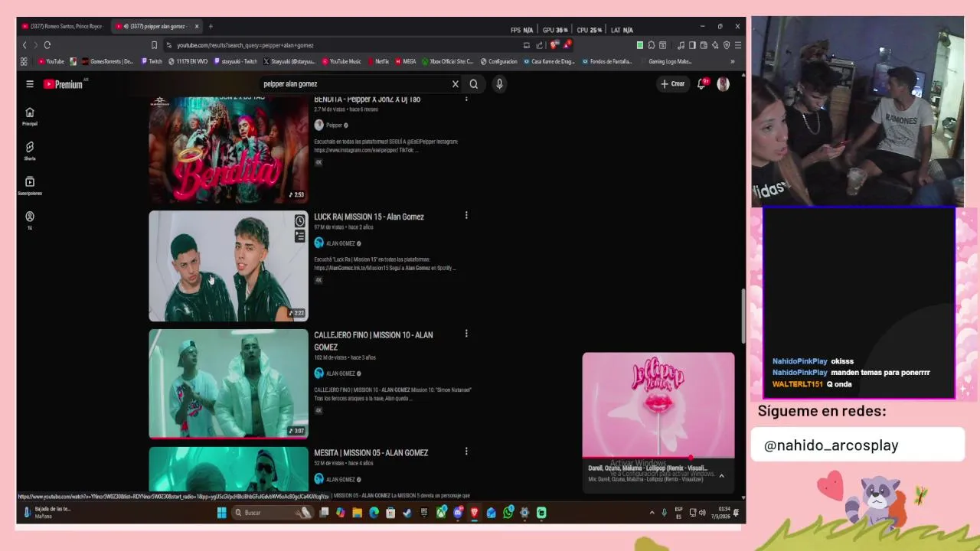Open more options for LUCK RA video
Viewport: 980px width, 551px height.
tap(466, 216)
